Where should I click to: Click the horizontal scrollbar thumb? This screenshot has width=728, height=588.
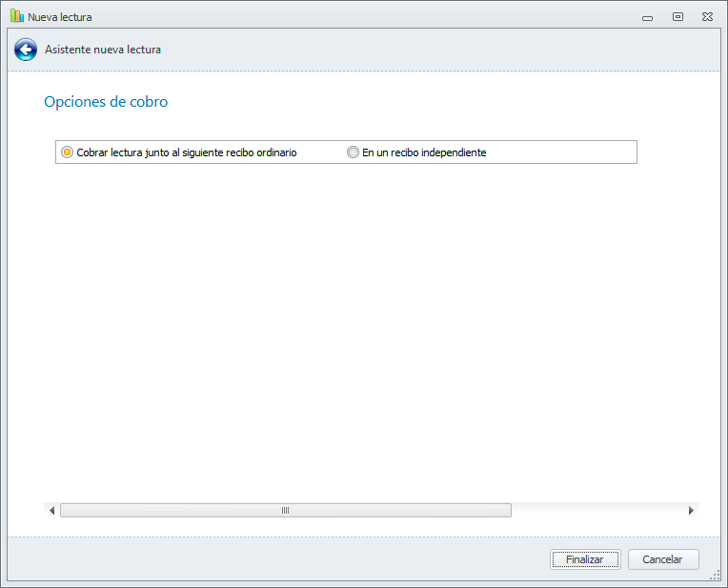pyautogui.click(x=286, y=511)
